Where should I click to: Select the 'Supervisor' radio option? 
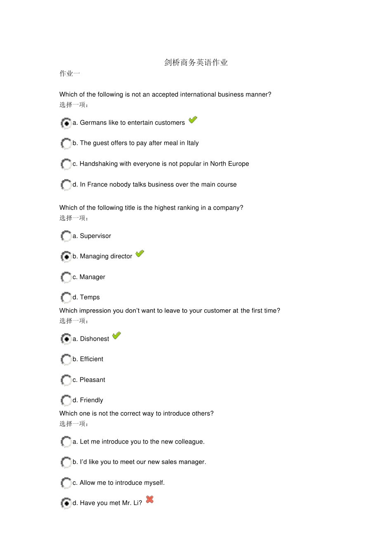66,236
